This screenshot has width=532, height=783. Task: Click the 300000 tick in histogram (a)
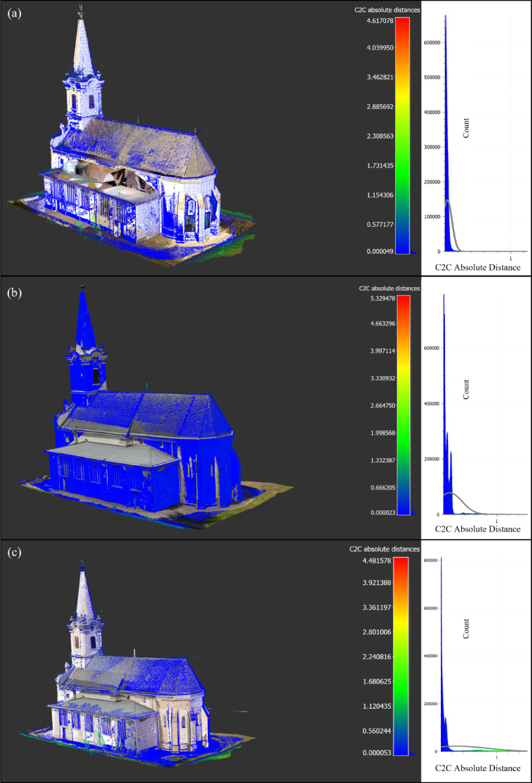pyautogui.click(x=432, y=147)
